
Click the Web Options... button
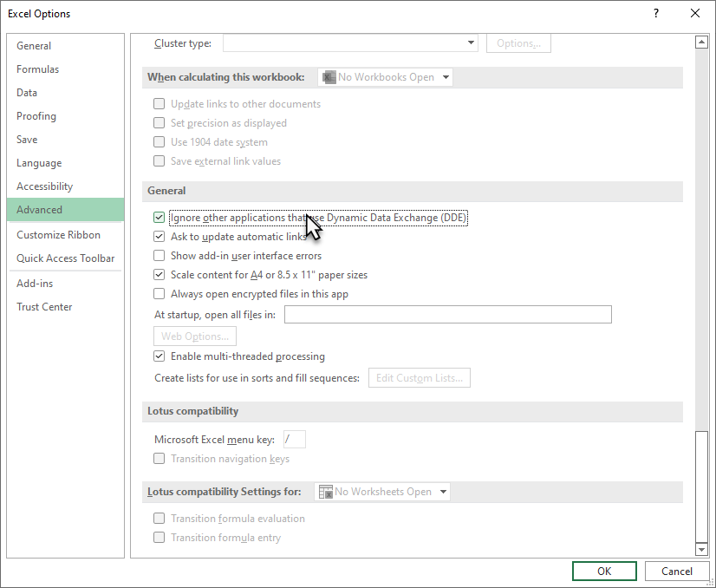(x=195, y=336)
